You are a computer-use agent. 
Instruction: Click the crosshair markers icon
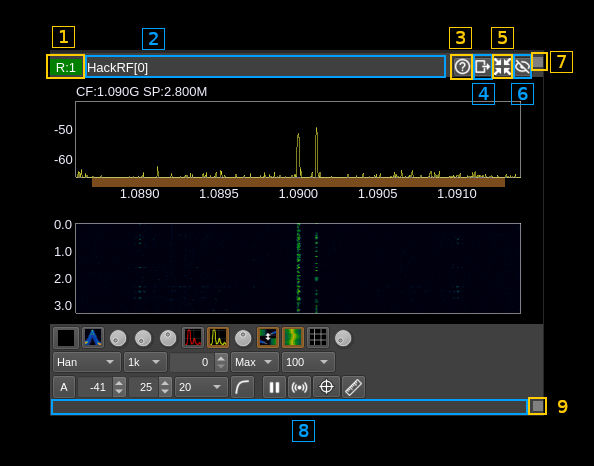pyautogui.click(x=326, y=387)
